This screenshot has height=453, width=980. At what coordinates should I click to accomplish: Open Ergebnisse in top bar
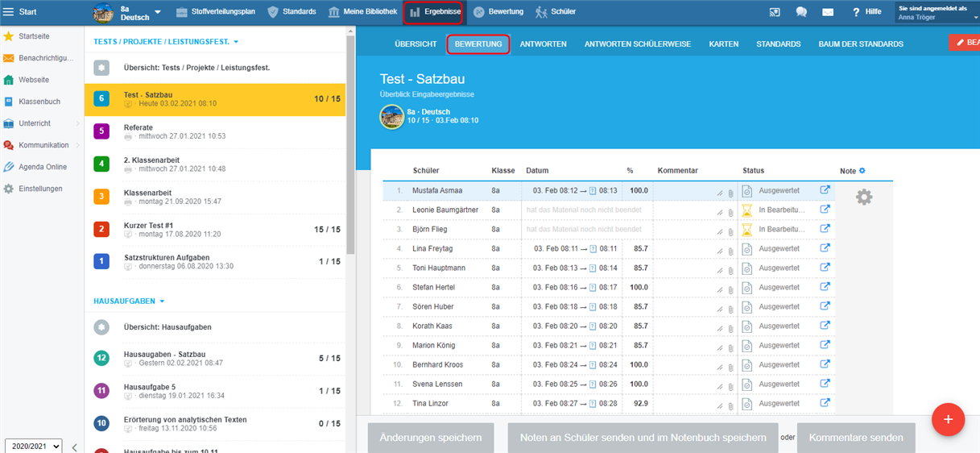point(435,11)
